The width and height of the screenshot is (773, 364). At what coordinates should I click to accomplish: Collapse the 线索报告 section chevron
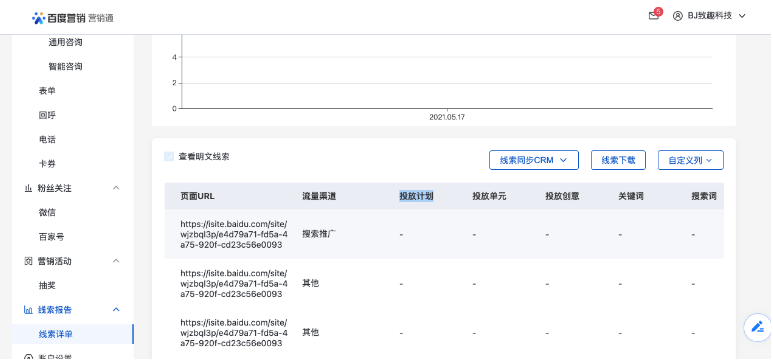[x=116, y=310]
